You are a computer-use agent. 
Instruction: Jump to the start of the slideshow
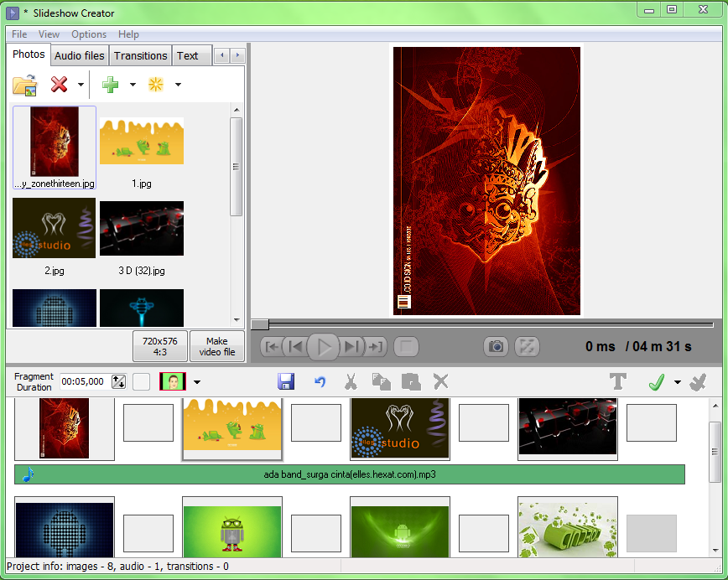(272, 347)
